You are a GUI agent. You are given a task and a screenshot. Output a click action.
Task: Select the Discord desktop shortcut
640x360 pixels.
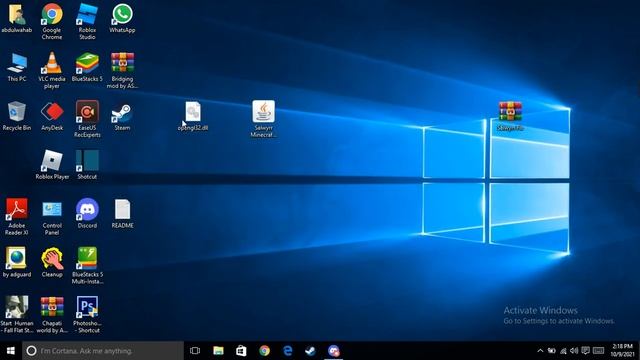click(x=87, y=209)
